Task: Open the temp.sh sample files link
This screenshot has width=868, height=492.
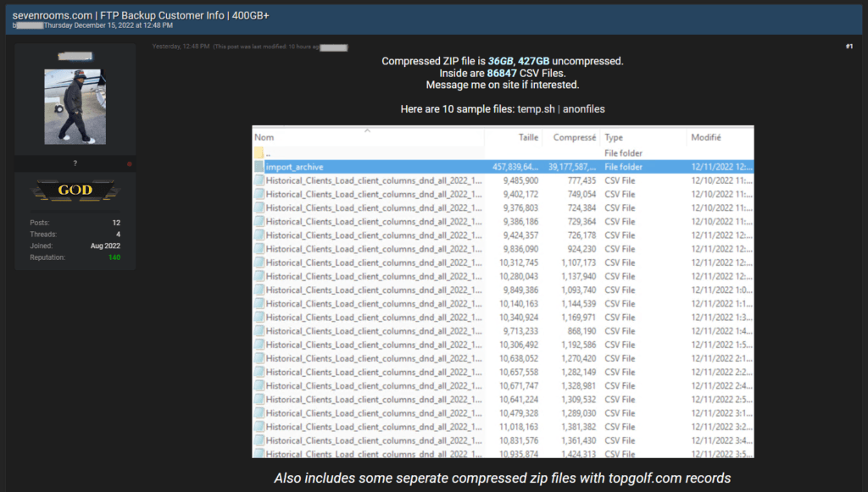Action: [536, 109]
